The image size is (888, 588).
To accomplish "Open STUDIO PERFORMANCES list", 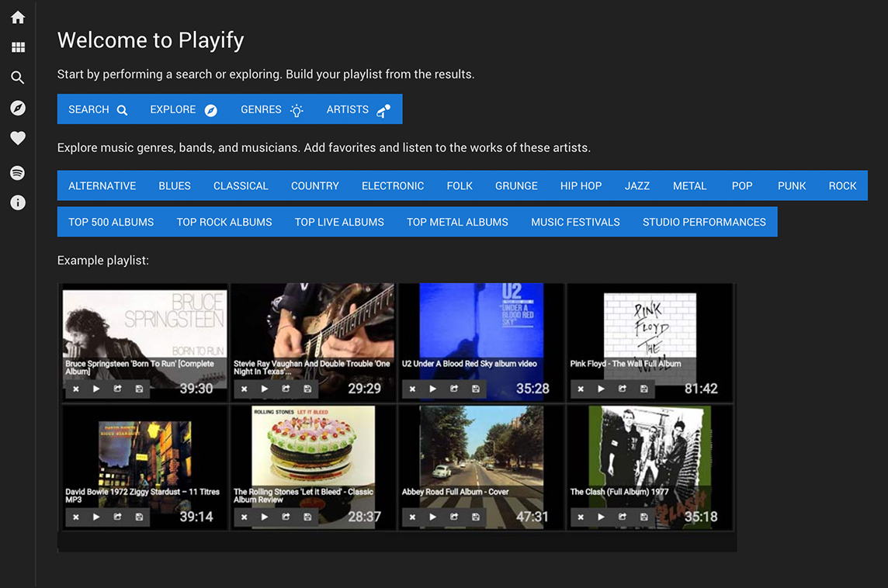I will click(704, 222).
